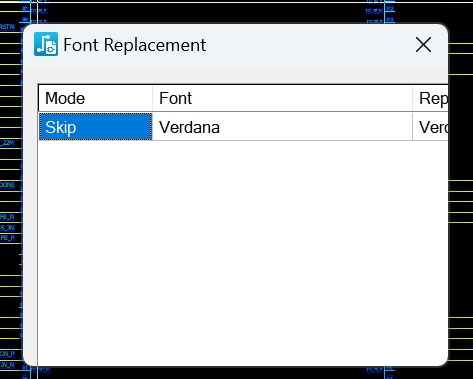Image resolution: width=473 pixels, height=379 pixels.
Task: Click the Font Replacement dialog app icon
Action: (x=46, y=44)
